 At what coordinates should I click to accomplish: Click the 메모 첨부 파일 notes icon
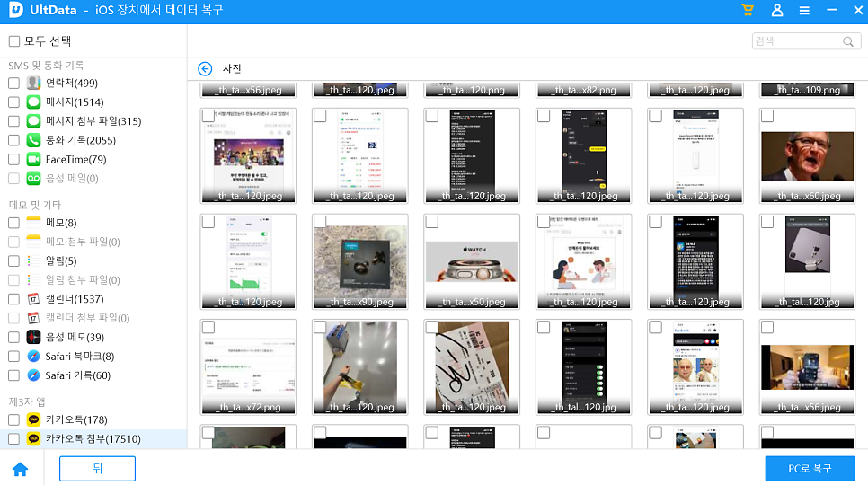click(x=34, y=242)
